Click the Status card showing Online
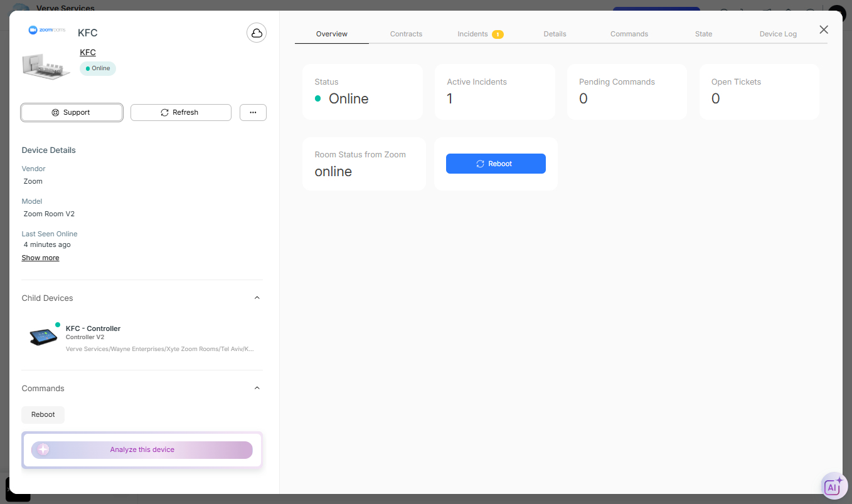 [363, 92]
